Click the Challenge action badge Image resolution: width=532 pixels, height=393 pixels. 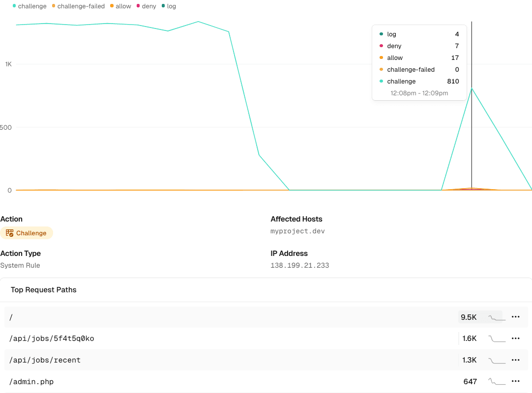(27, 233)
